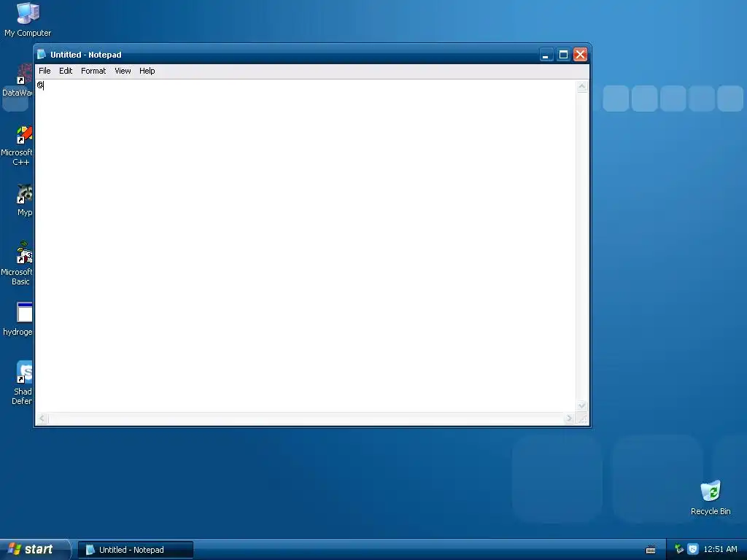Click the horizontal scrollbar left arrow
This screenshot has height=560, width=747.
tap(42, 418)
